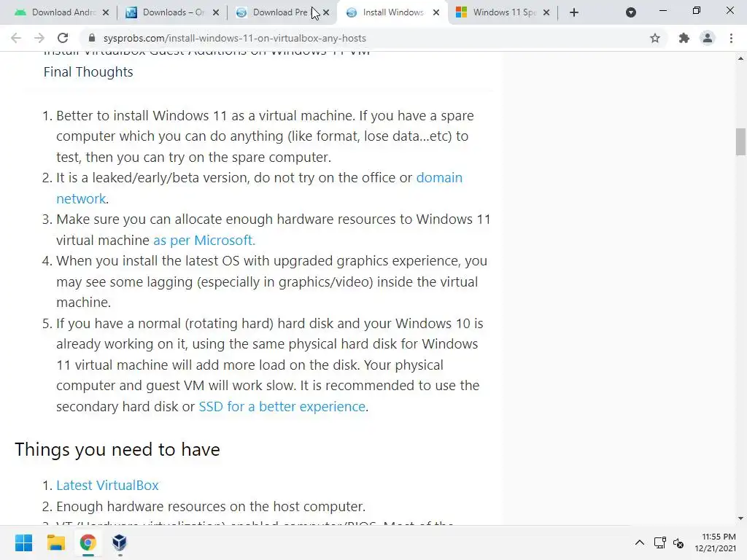
Task: Bookmark this page with the star
Action: pyautogui.click(x=655, y=38)
